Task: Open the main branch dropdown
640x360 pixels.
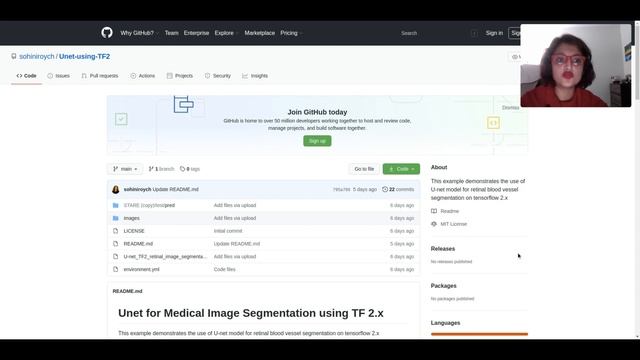Action: coord(125,169)
